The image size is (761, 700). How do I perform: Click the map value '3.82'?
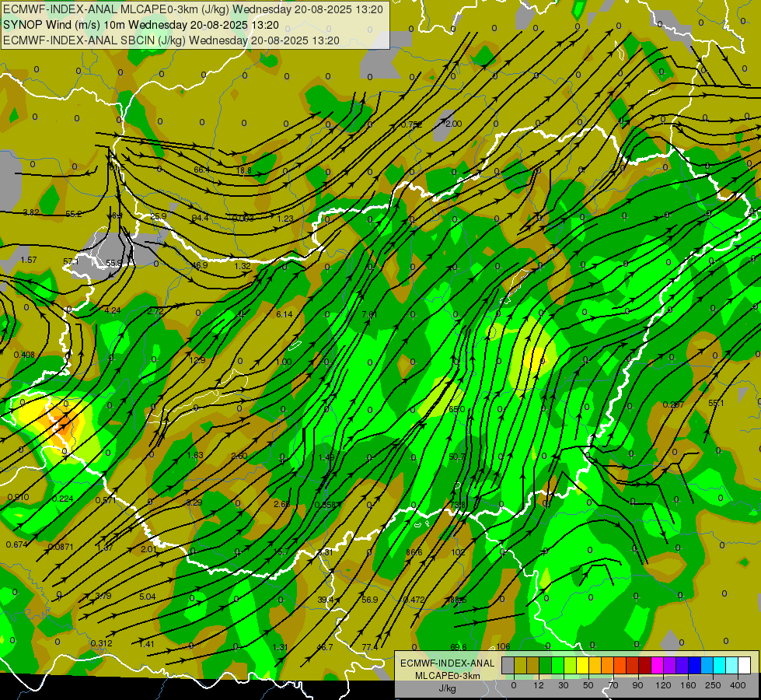click(x=31, y=212)
